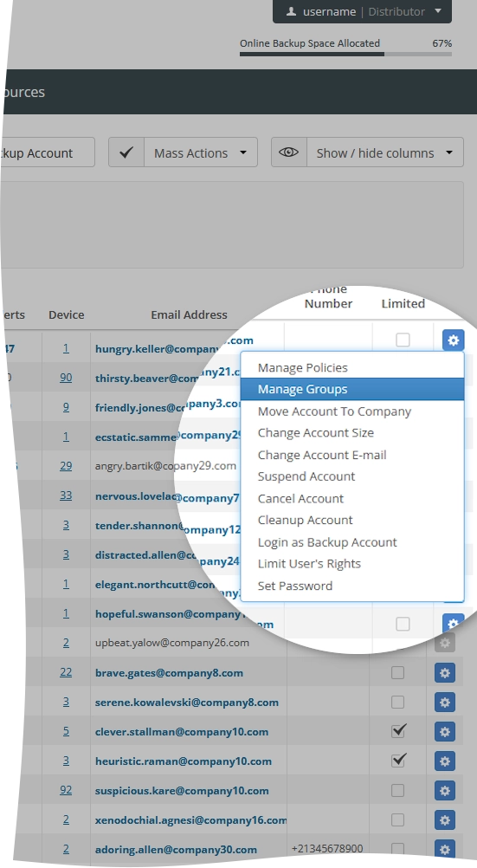477x868 pixels.
Task: Open device count 90 for thirsty.beaver
Action: 66,378
